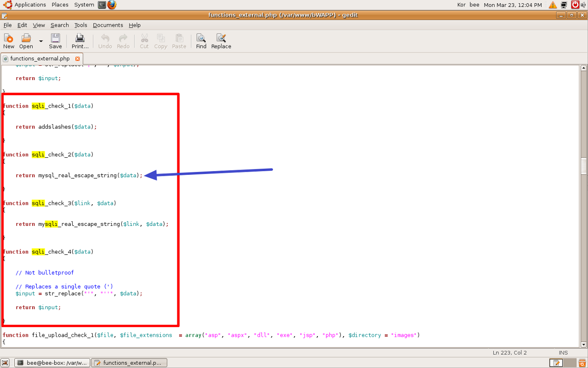
Task: Open System menu in top panel
Action: pyautogui.click(x=84, y=5)
